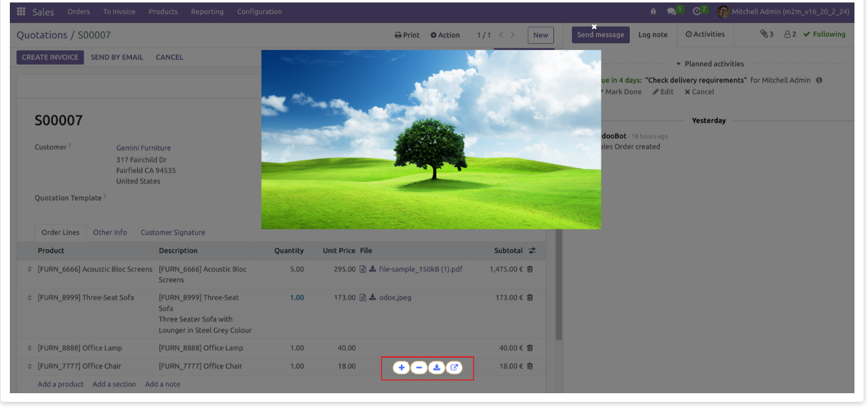
Task: Delete the Office Chair order line
Action: pyautogui.click(x=530, y=366)
